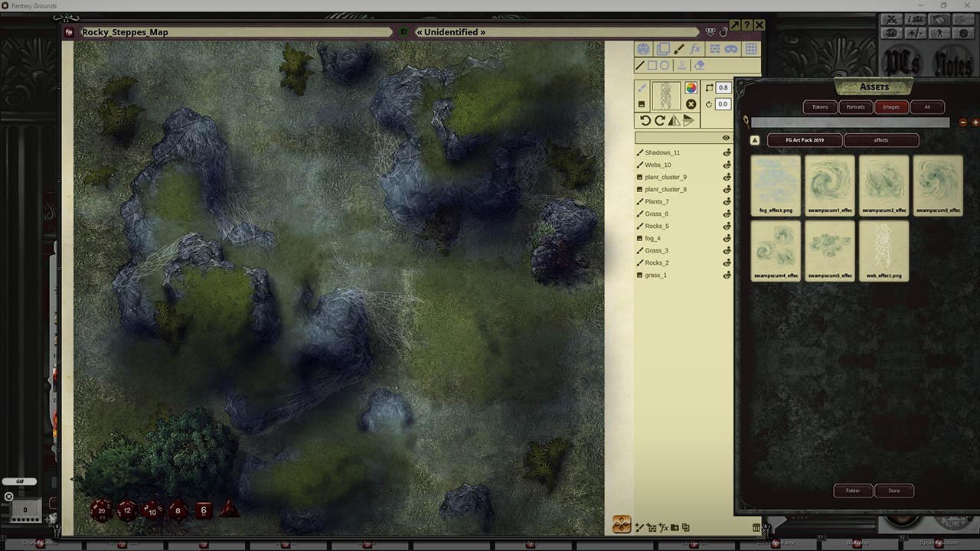This screenshot has height=551, width=980.
Task: Select the paint brush tool
Action: tap(678, 48)
